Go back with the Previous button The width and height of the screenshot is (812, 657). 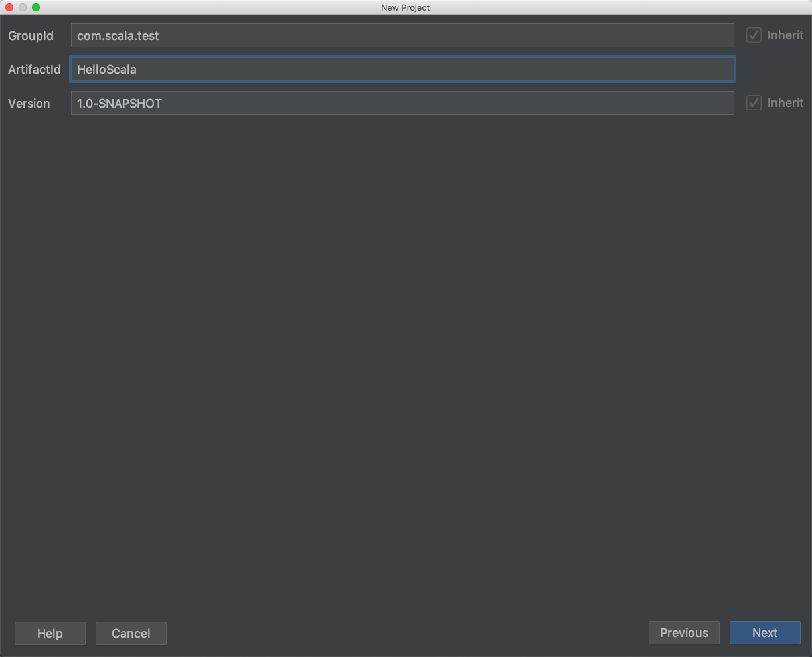(x=684, y=633)
